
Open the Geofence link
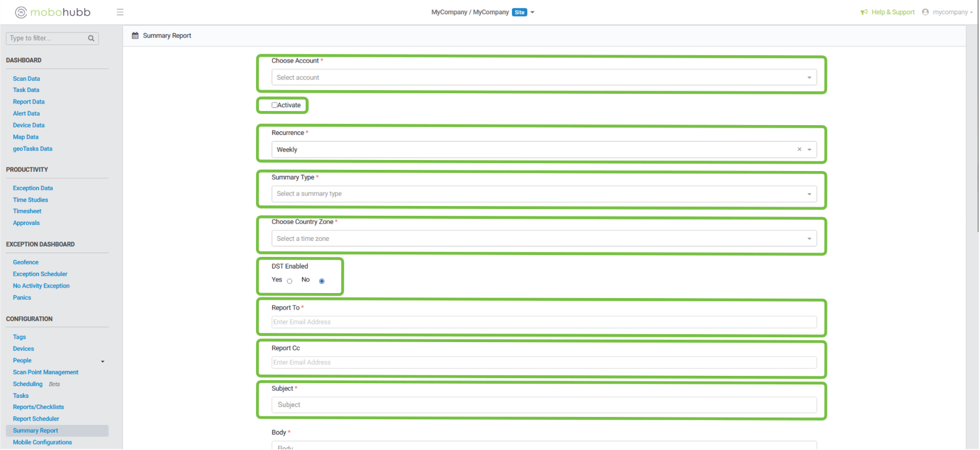pos(26,262)
